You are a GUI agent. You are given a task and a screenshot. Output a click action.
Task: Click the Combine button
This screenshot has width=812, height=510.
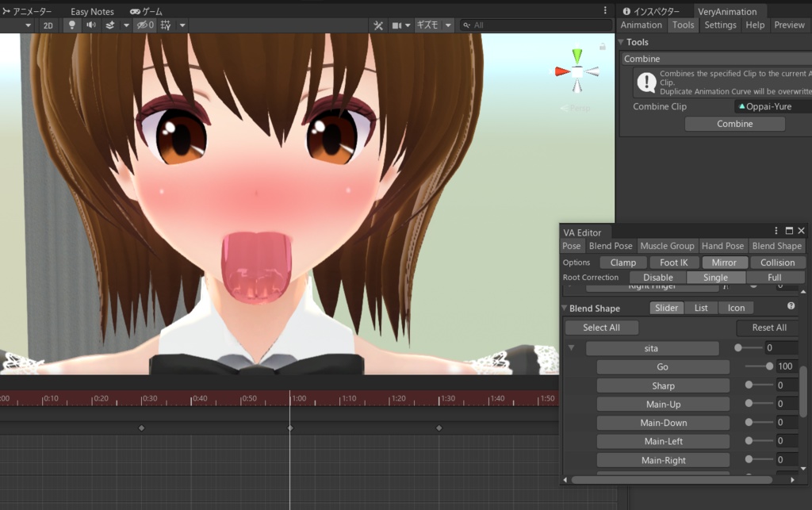(734, 124)
